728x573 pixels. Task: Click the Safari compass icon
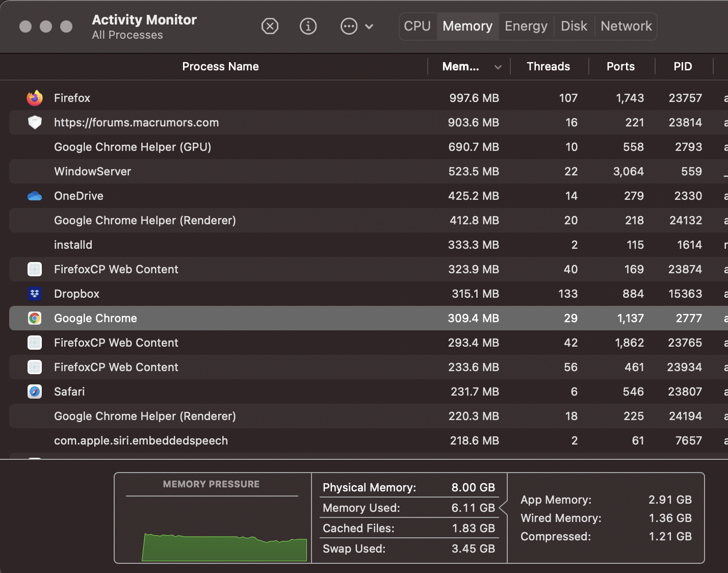coord(35,392)
